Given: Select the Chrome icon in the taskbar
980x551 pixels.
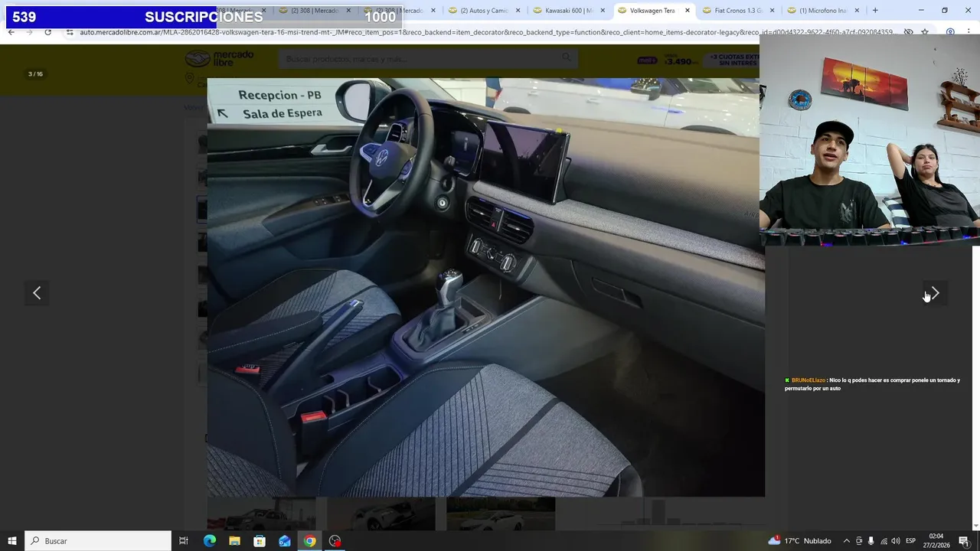Looking at the screenshot, I should click(309, 541).
